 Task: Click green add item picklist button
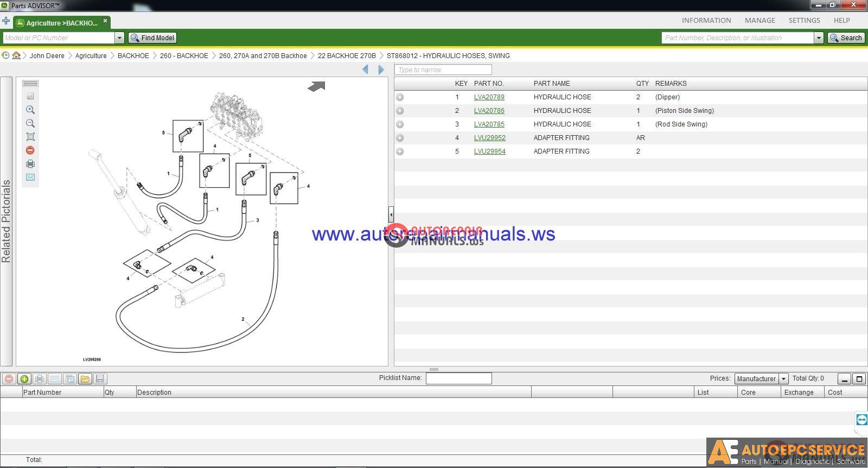point(24,379)
